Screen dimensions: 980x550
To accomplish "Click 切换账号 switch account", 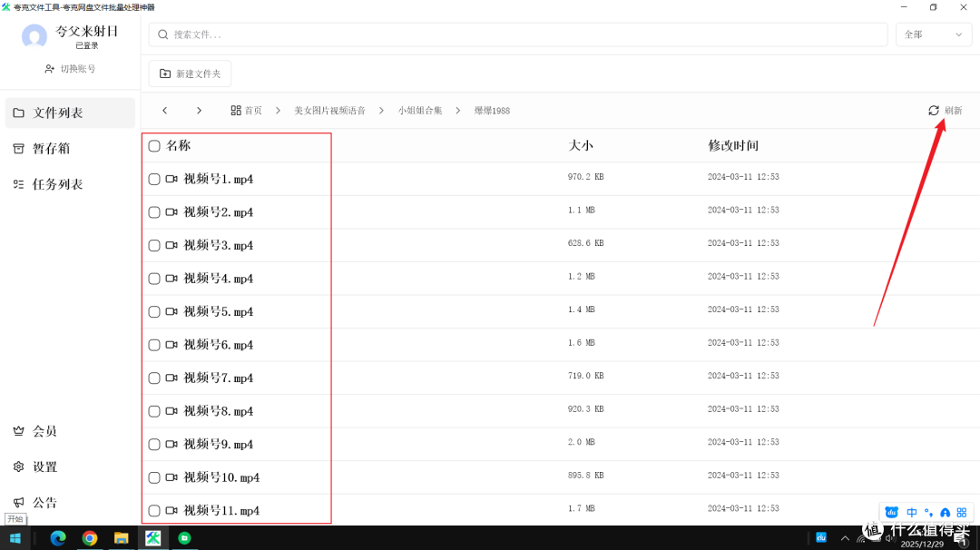I will (x=70, y=69).
